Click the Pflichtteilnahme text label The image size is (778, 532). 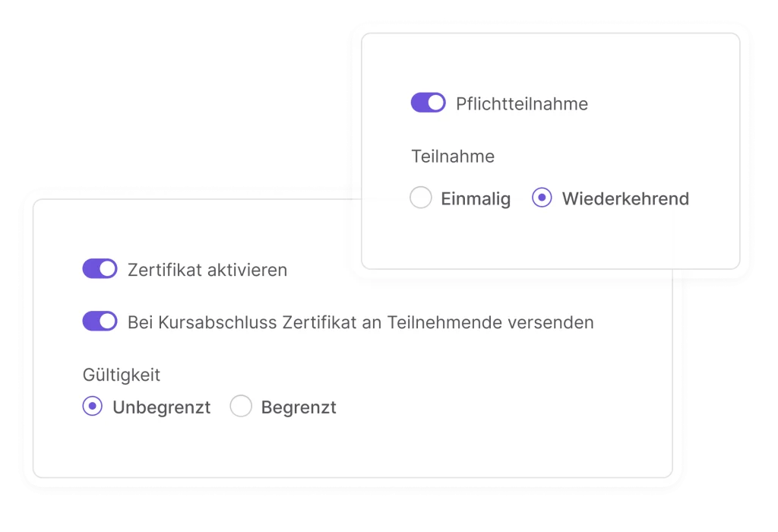pos(522,103)
